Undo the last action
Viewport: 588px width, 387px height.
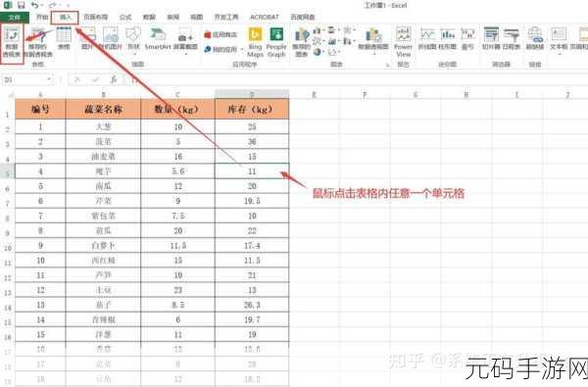(34, 5)
